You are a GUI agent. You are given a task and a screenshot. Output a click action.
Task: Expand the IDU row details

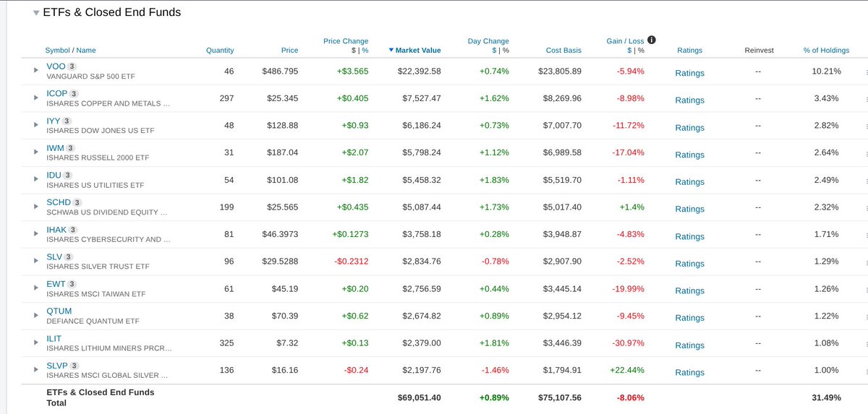point(35,179)
